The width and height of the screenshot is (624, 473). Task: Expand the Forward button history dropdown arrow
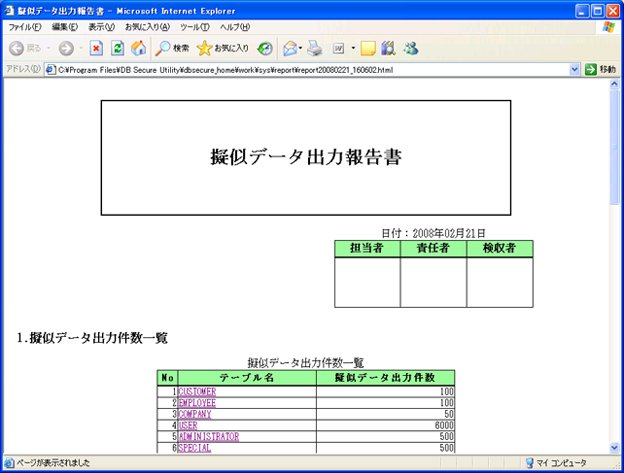(81, 49)
